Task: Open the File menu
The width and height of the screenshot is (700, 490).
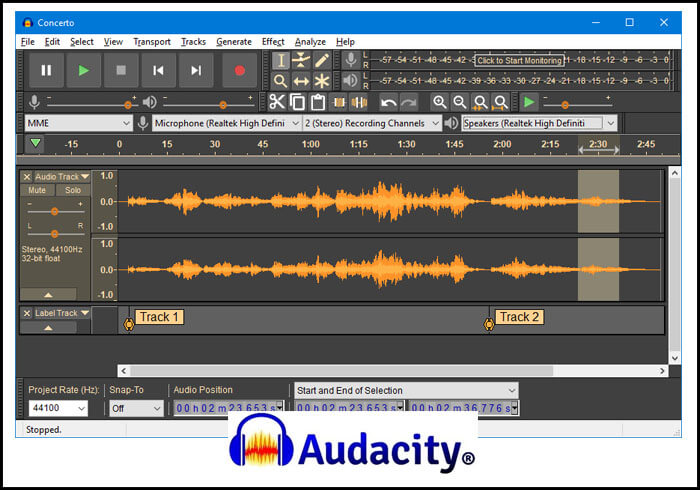Action: (x=28, y=42)
